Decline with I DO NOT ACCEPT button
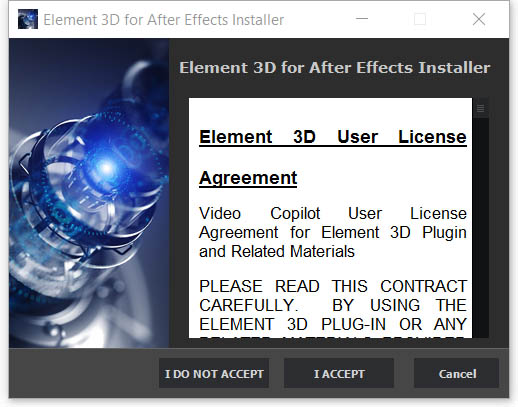The height and width of the screenshot is (407, 518). tap(214, 373)
